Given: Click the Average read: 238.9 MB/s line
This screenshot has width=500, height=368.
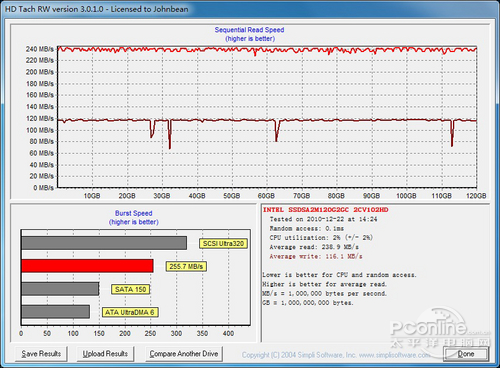Looking at the screenshot, I should 314,247.
